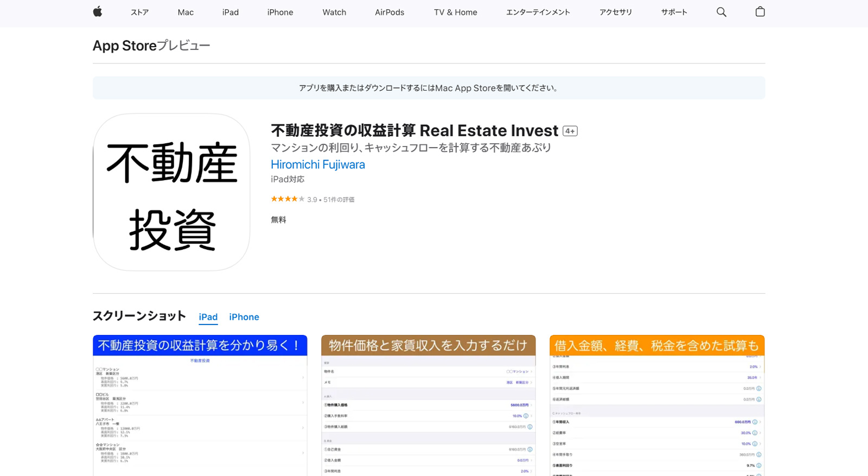This screenshot has height=476, width=868.
Task: Click the マンションの利回り subtitle text
Action: [x=411, y=148]
